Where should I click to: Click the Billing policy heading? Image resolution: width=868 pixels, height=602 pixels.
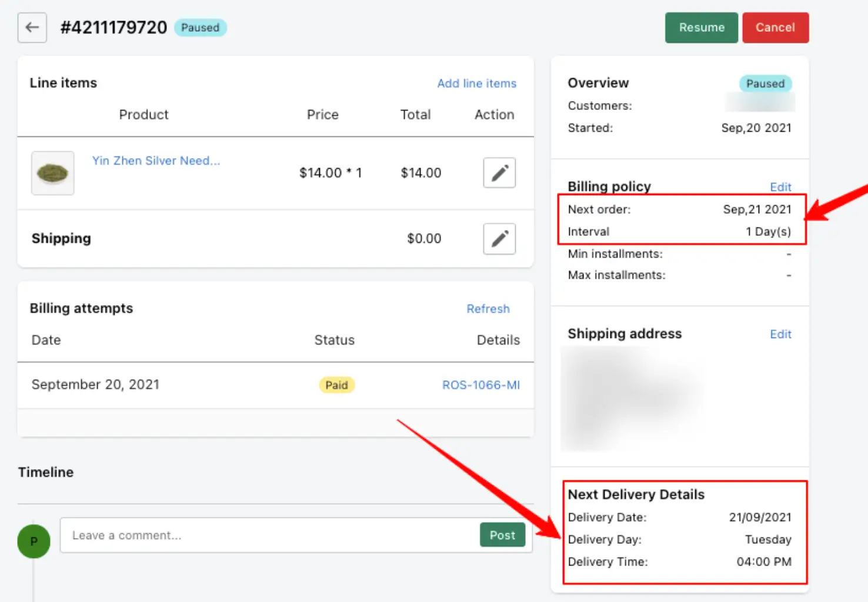609,186
